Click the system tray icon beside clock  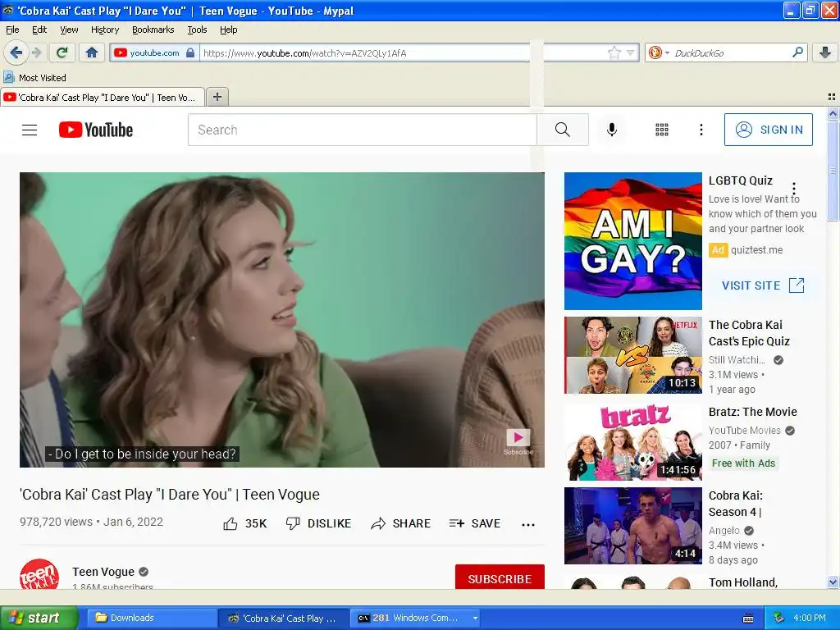(779, 618)
